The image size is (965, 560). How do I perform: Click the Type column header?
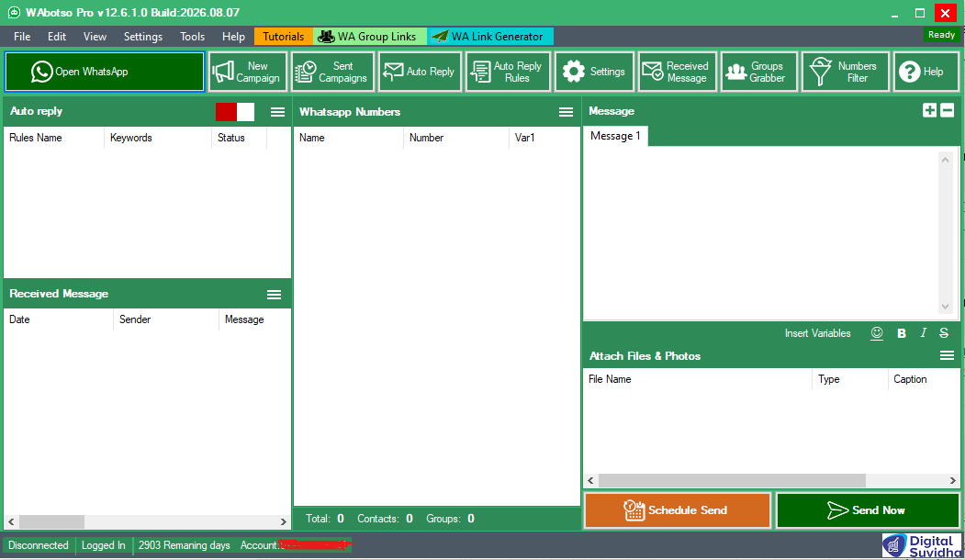(850, 379)
